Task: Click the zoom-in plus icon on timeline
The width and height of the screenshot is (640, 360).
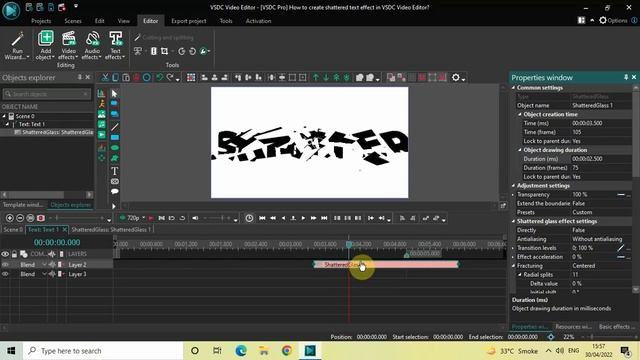Action: 10,218
